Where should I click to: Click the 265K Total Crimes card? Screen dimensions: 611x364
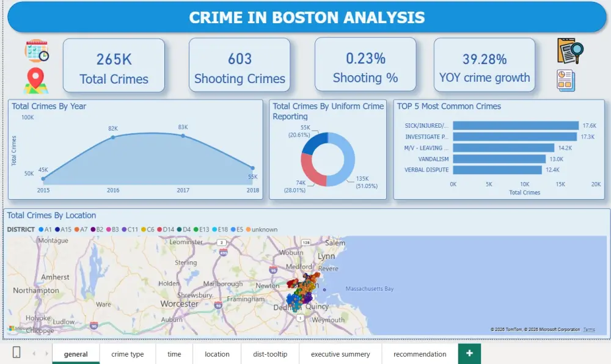tap(114, 65)
